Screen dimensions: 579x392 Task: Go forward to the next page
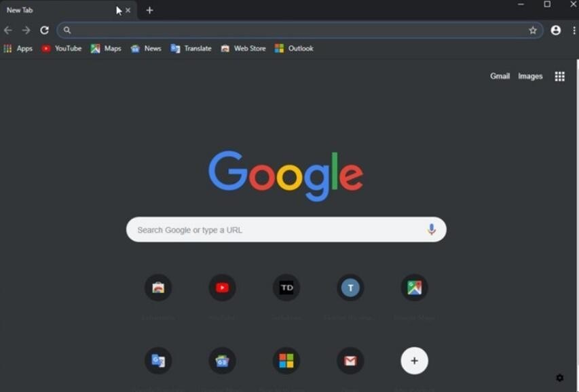26,31
